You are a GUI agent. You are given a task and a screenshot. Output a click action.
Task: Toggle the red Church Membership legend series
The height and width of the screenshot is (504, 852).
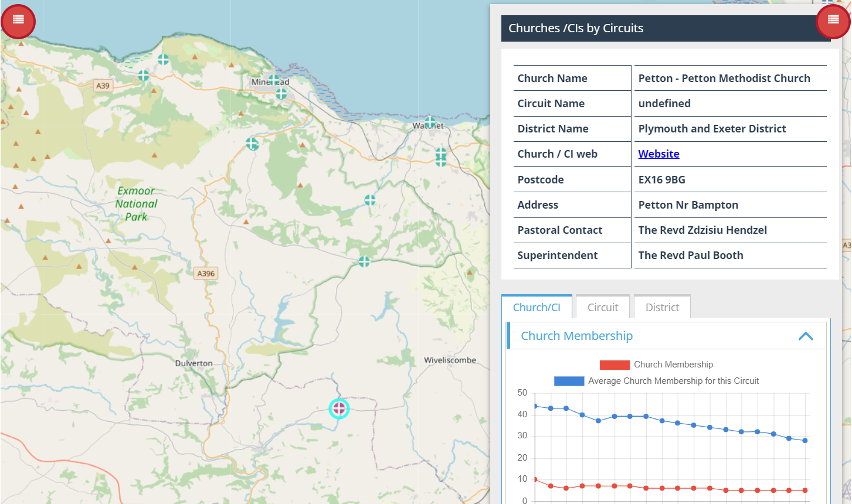click(x=673, y=365)
